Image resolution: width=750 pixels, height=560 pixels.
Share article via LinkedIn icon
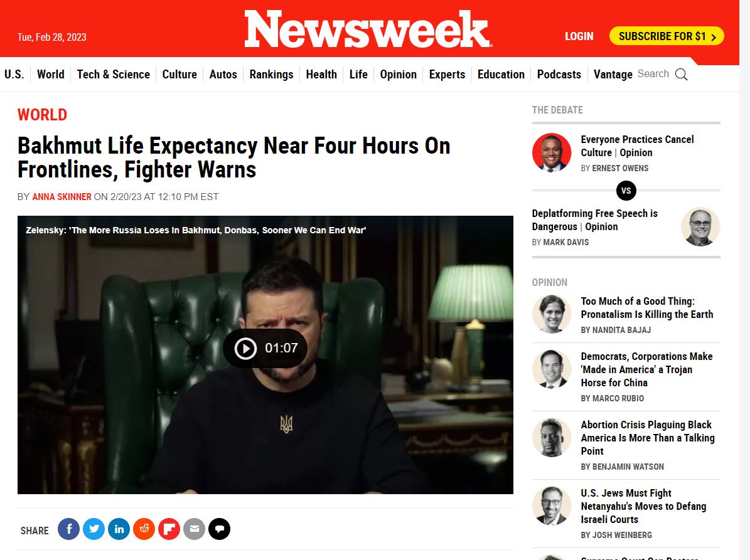pyautogui.click(x=119, y=529)
